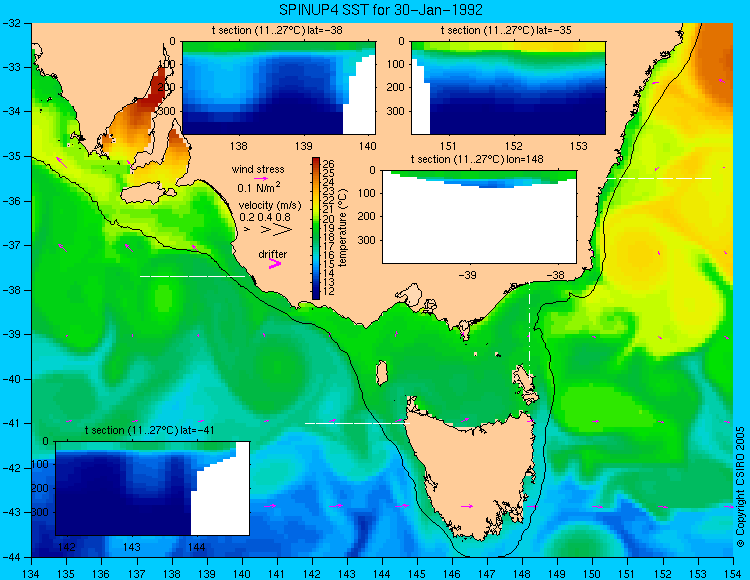Click the '26' label on color bar
This screenshot has height=580, width=750.
click(x=329, y=164)
